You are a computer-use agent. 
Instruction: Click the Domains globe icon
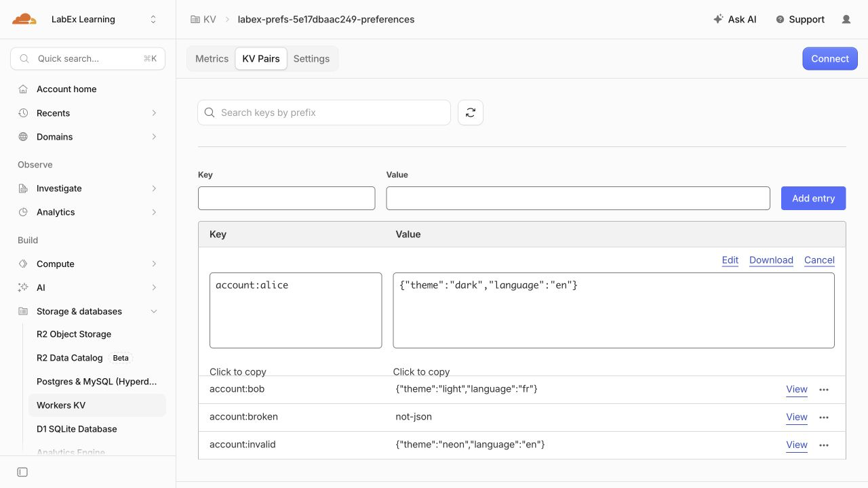(x=23, y=137)
